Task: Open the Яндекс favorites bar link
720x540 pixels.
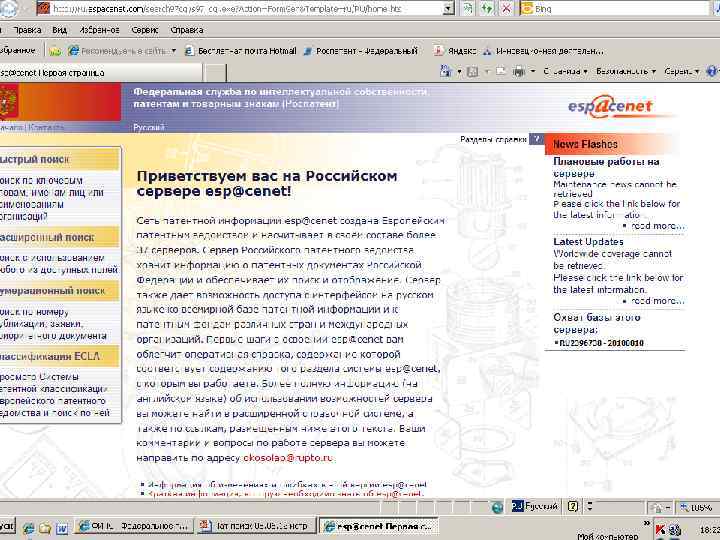Action: tap(455, 51)
